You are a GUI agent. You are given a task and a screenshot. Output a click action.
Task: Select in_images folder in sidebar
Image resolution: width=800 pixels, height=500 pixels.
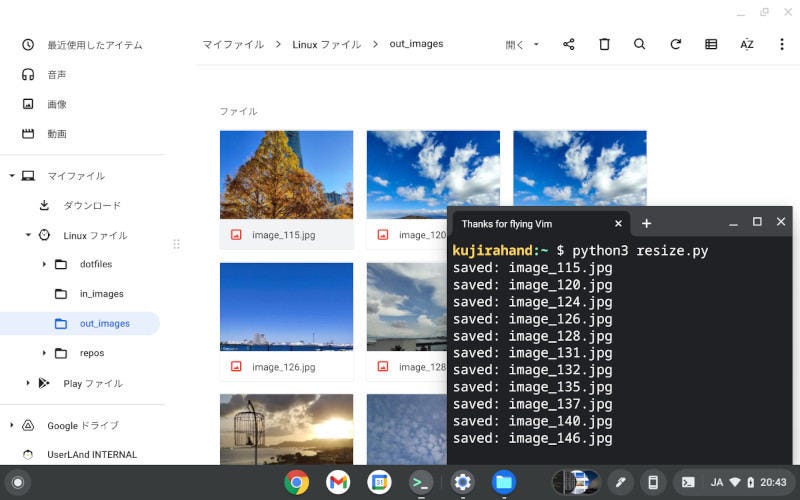101,294
